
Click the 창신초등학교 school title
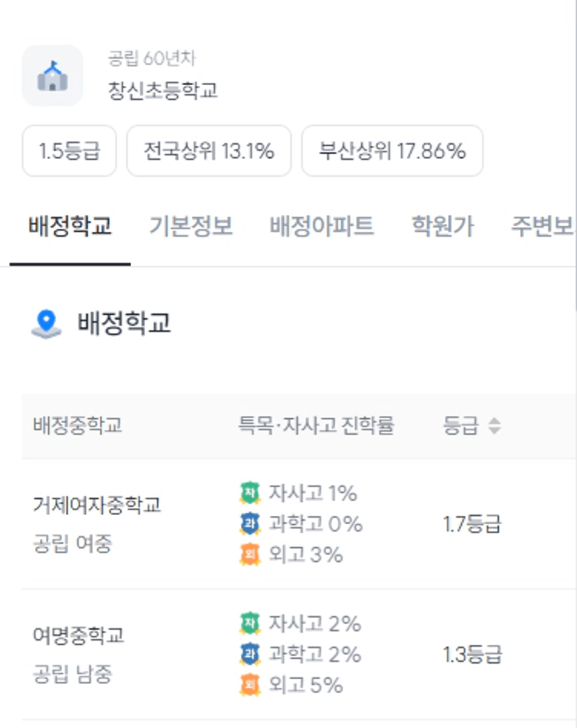pyautogui.click(x=163, y=90)
